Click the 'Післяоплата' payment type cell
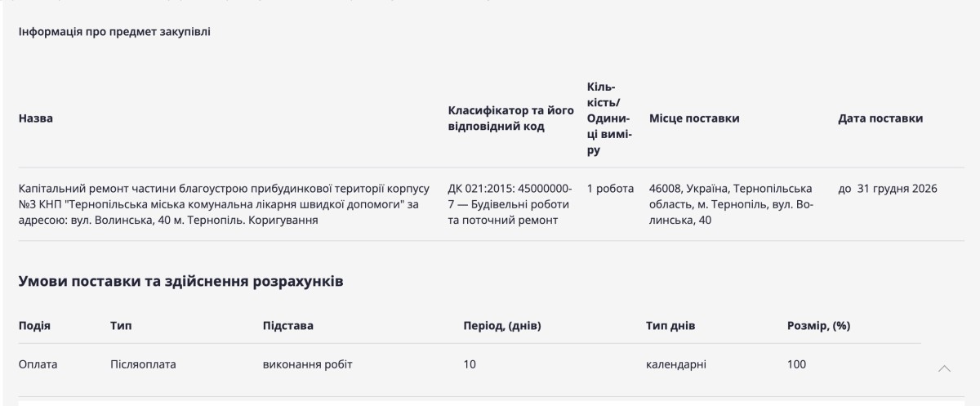Viewport: 980px width, 406px height. click(x=143, y=364)
